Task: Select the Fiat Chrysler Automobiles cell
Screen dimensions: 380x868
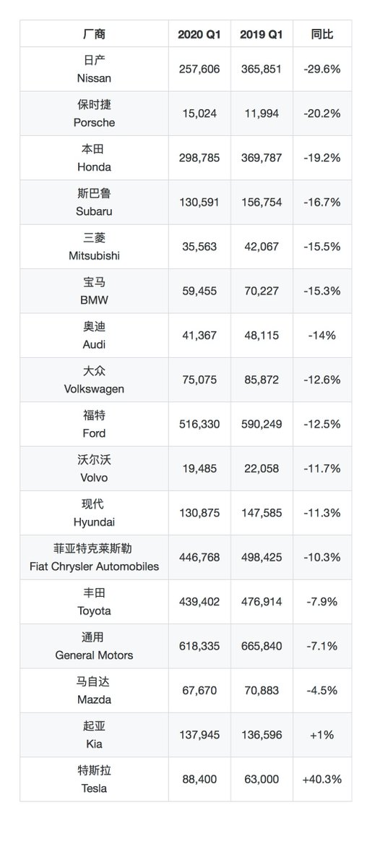Action: tap(94, 557)
